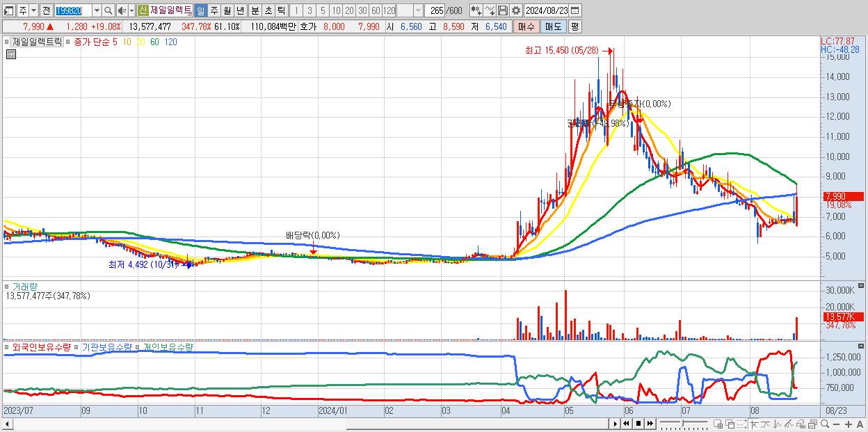Screen dimensions: 868x432
Task: Click the dotted line chart icon in the bottom toolbar
Action: [742, 424]
